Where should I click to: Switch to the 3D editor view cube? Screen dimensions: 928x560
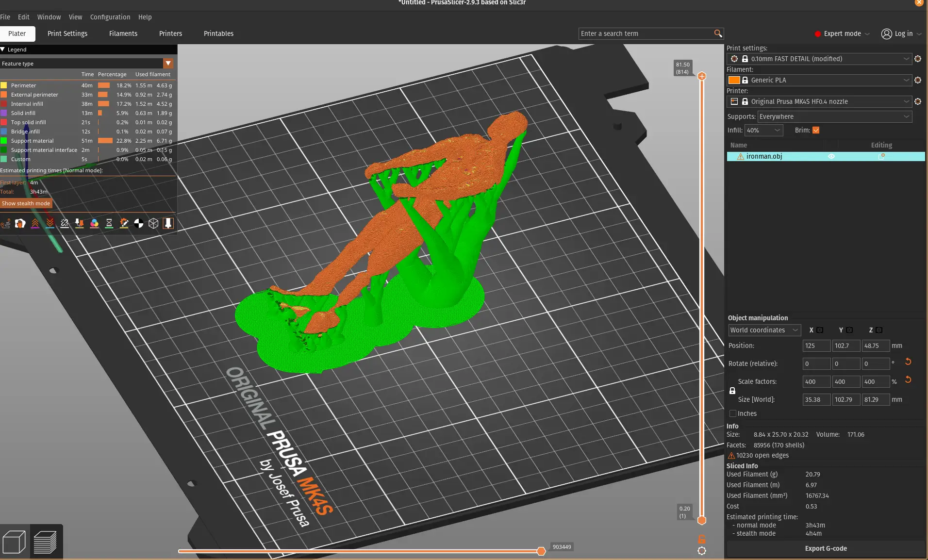tap(14, 542)
